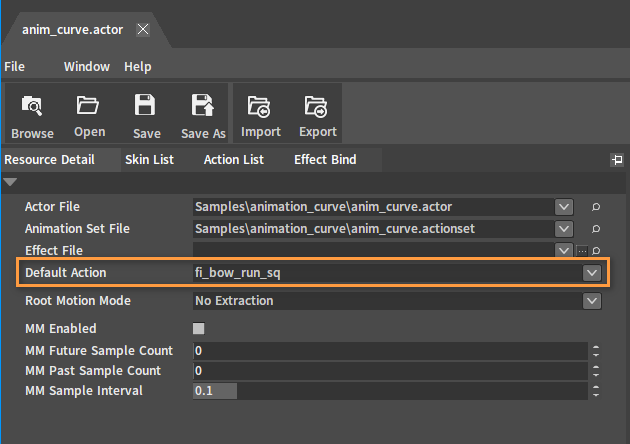630x444 pixels.
Task: Expand the Actor File dropdown arrow
Action: 564,207
